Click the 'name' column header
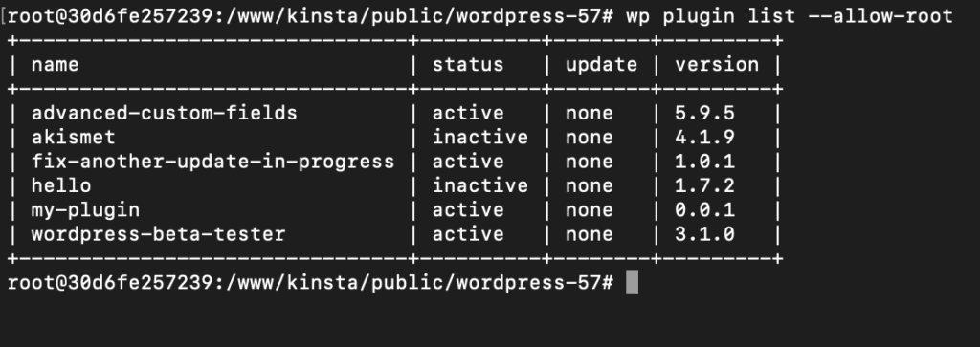 click(55, 65)
